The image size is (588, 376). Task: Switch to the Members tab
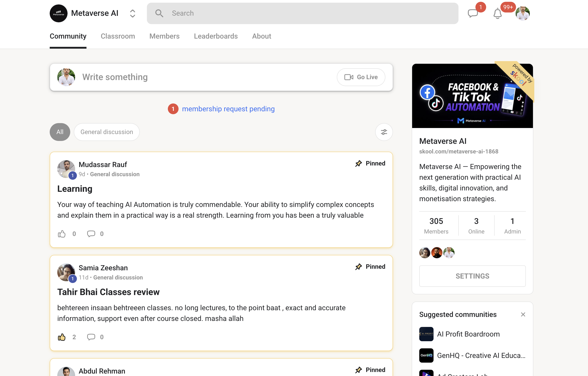(164, 36)
